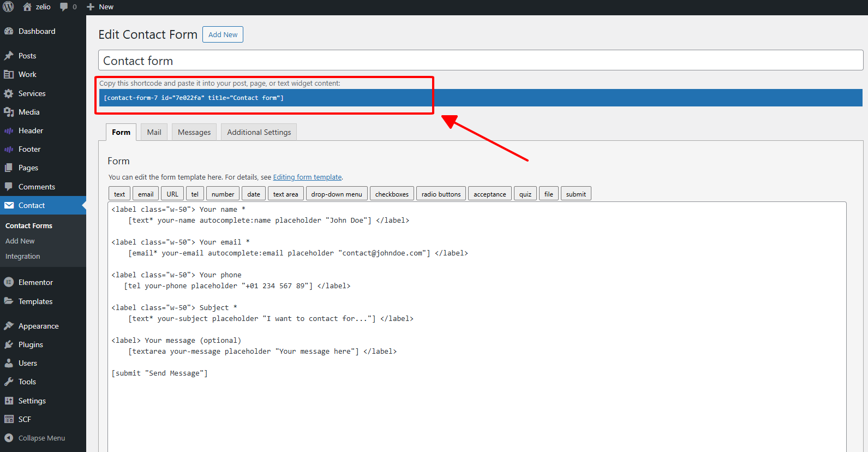The height and width of the screenshot is (452, 868).
Task: Click the plus icon beside New
Action: click(x=91, y=7)
